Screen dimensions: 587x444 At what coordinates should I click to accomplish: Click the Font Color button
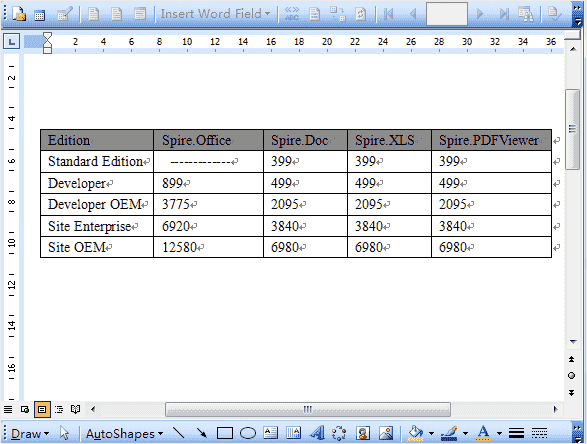point(483,433)
